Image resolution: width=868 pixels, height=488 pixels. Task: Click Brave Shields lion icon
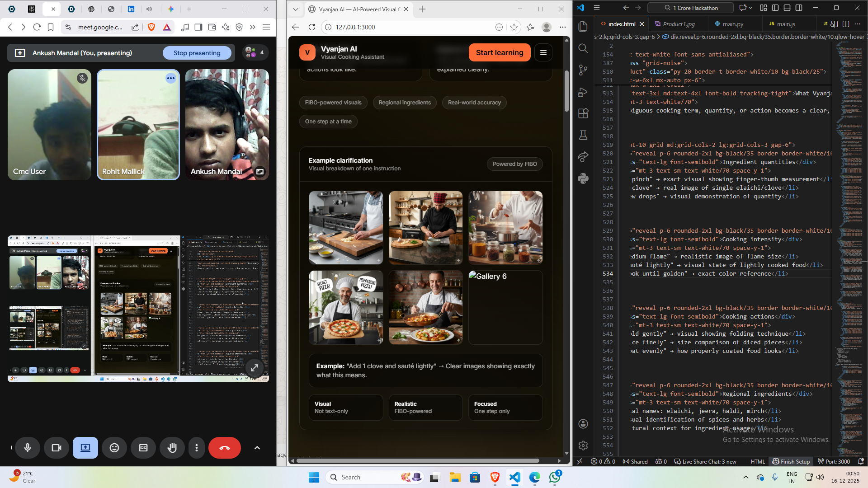tap(151, 27)
